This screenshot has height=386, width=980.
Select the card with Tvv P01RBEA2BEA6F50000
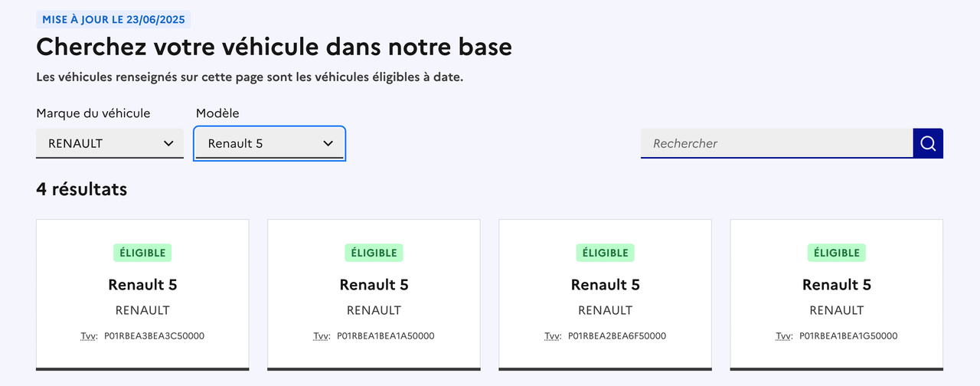click(x=605, y=295)
